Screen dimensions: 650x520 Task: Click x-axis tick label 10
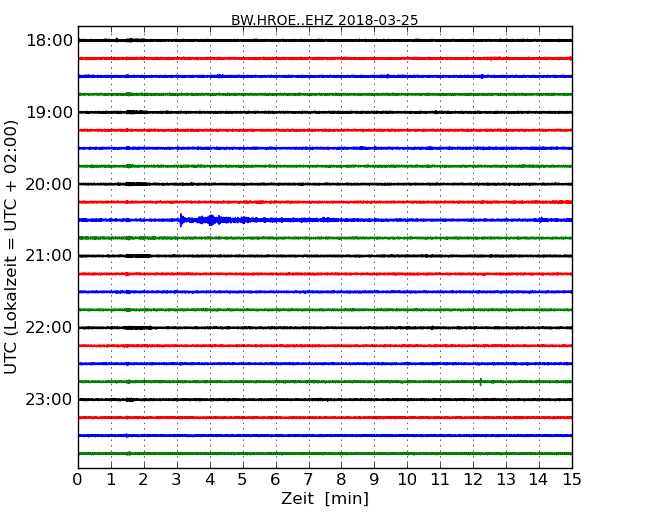coord(407,480)
